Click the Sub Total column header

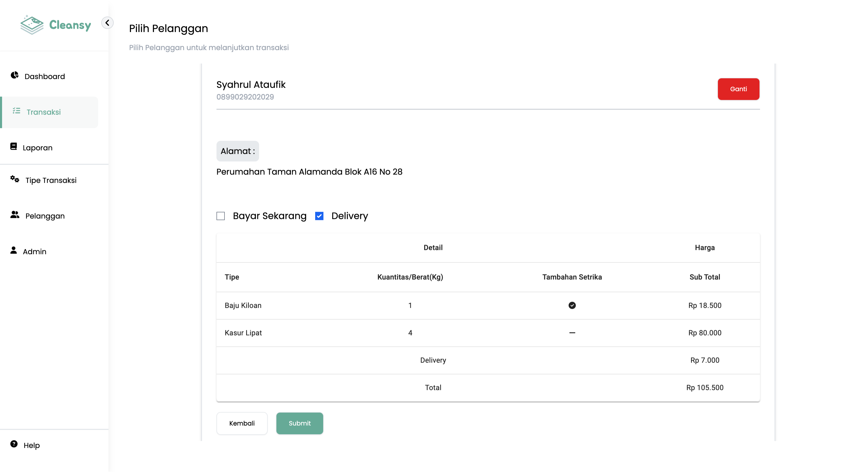705,277
